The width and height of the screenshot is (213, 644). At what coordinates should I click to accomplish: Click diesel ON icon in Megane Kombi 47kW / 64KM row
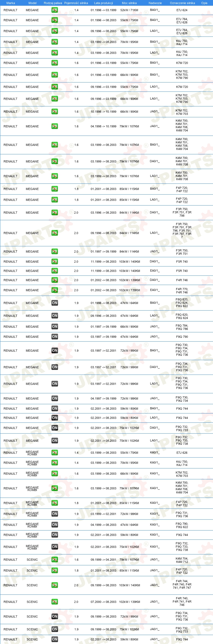coord(54,525)
